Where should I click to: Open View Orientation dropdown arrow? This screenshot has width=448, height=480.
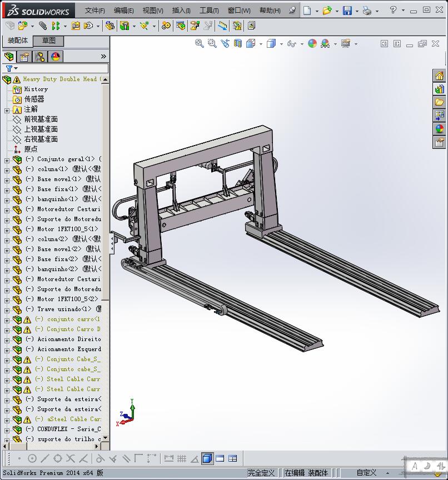point(261,44)
